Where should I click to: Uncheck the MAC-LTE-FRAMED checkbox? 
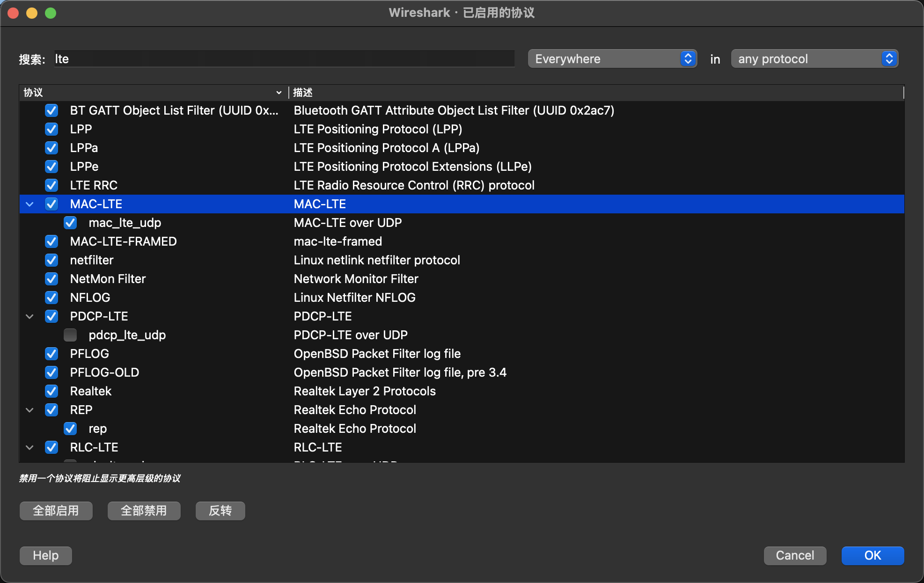coord(51,241)
